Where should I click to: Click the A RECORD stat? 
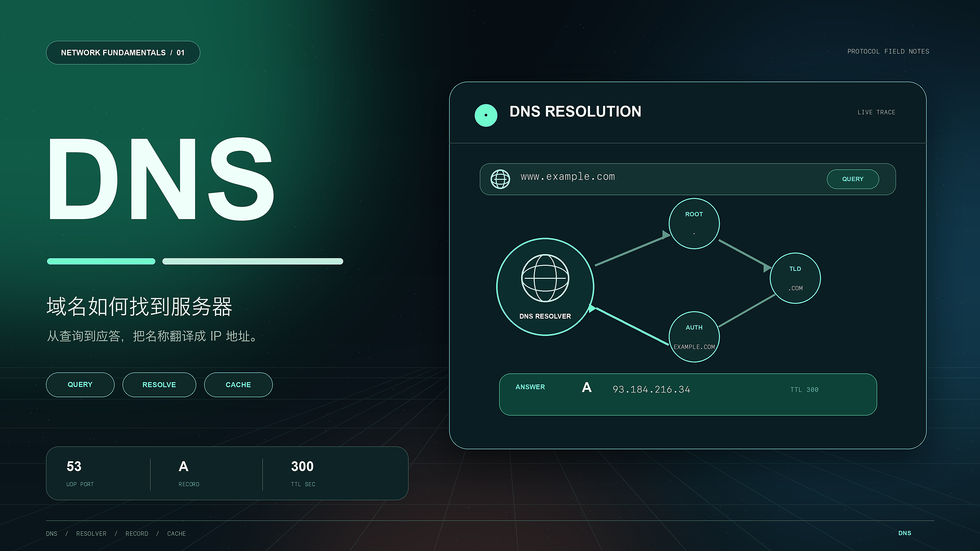coord(189,473)
